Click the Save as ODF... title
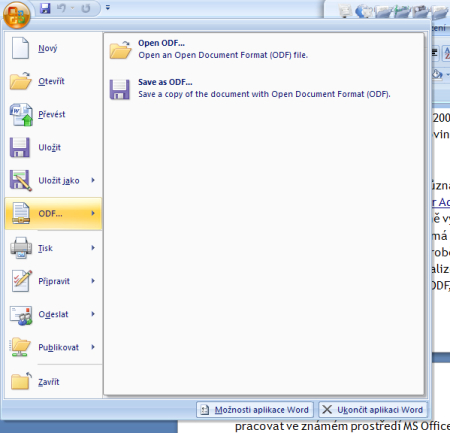450x433 pixels. click(x=165, y=82)
